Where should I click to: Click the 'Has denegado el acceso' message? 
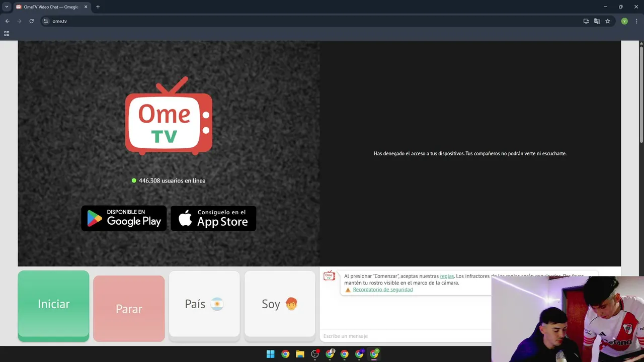tap(470, 153)
